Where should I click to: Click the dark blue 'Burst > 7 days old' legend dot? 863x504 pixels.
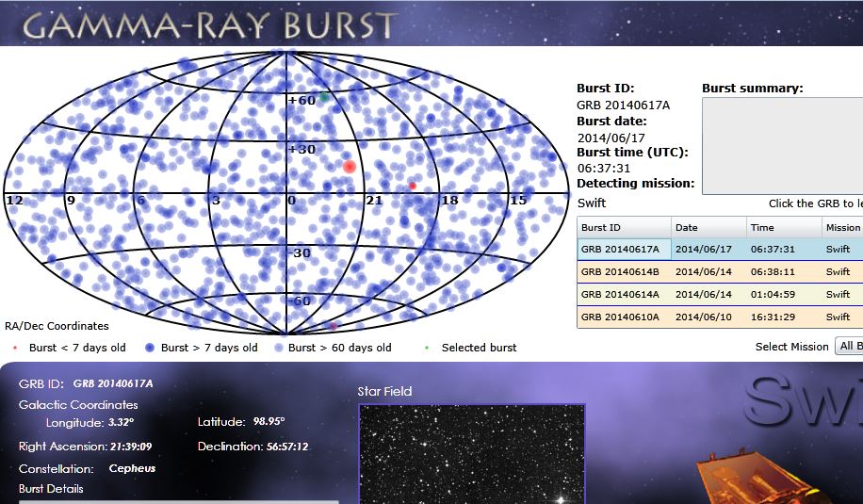tap(149, 348)
